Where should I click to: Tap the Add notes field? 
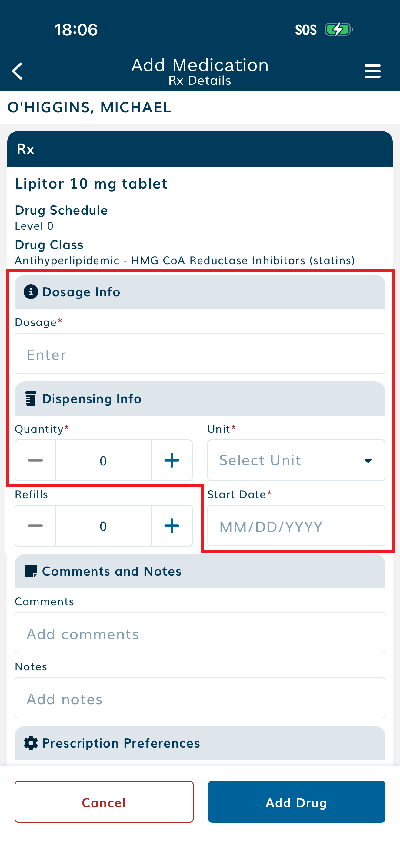[x=200, y=698]
